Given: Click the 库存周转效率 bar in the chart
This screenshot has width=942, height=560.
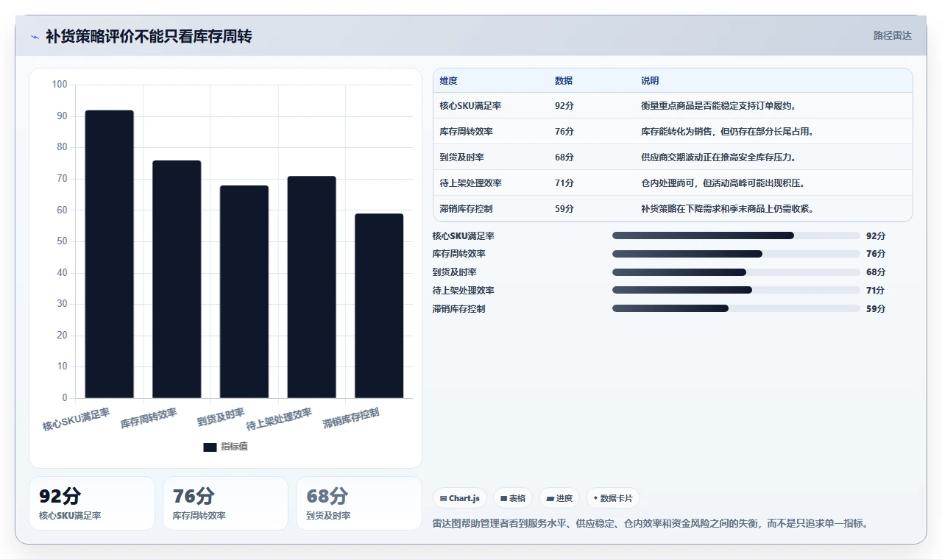Looking at the screenshot, I should pyautogui.click(x=177, y=279).
